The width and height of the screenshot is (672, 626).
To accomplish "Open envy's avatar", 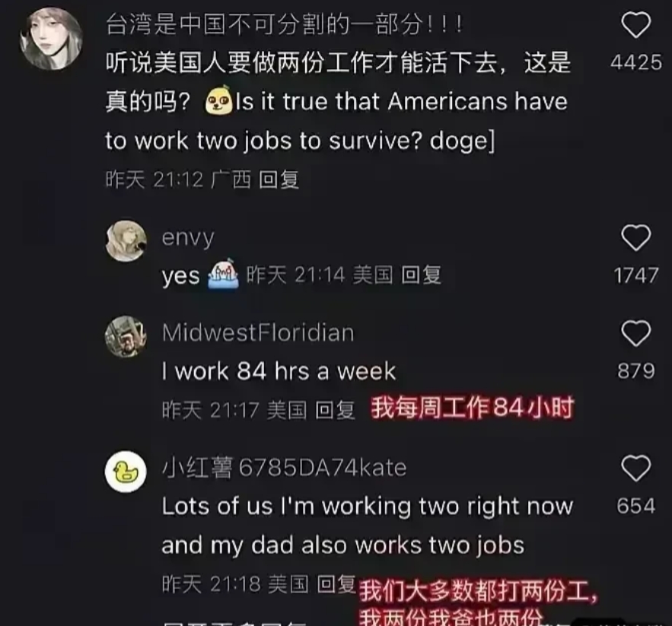I will [x=126, y=241].
